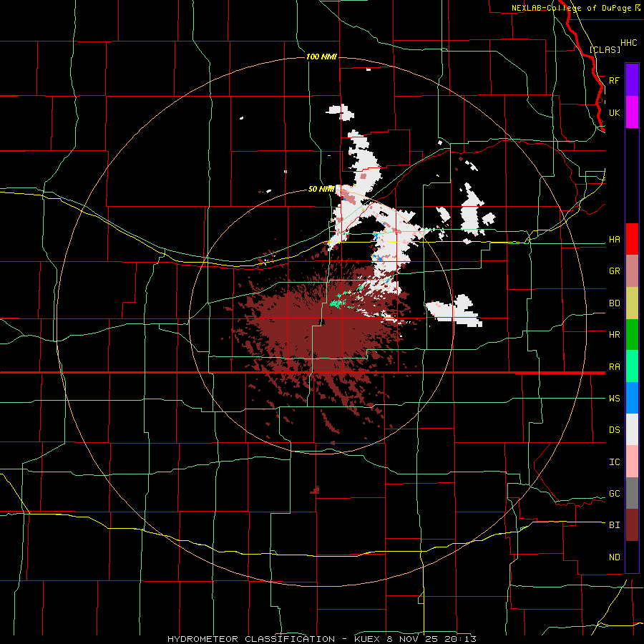This screenshot has height=644, width=644.
Task: Click the GC legend label
Action: click(x=614, y=494)
